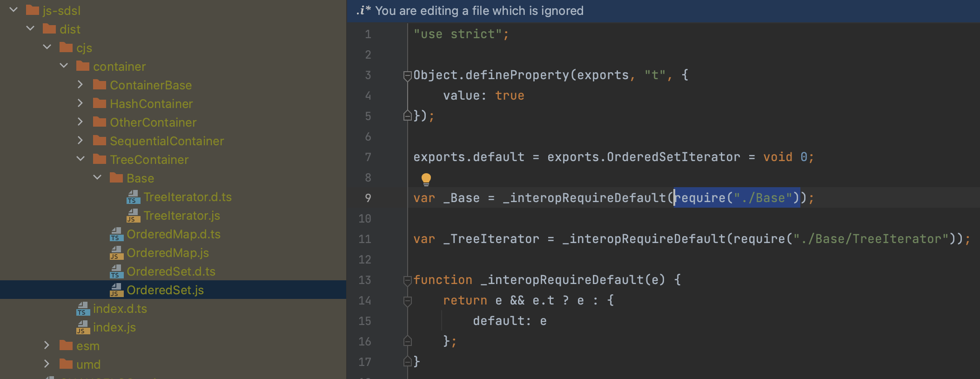Click the TreeIterator.js JavaScript file icon
Image resolution: width=980 pixels, height=379 pixels.
coord(133,216)
